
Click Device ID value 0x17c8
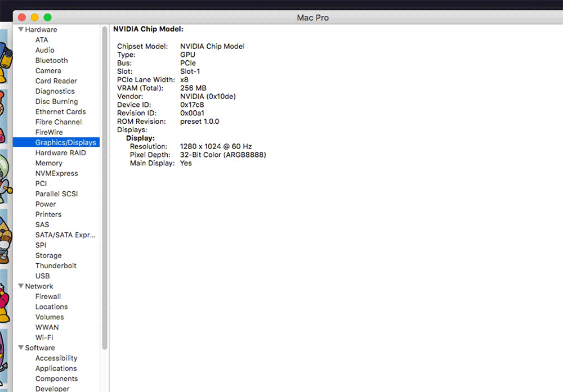[x=192, y=105]
